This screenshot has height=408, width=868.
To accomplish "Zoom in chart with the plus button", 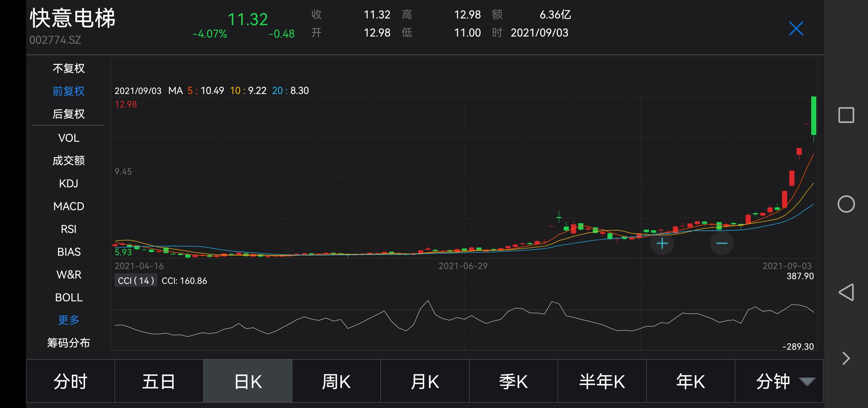I will [662, 243].
